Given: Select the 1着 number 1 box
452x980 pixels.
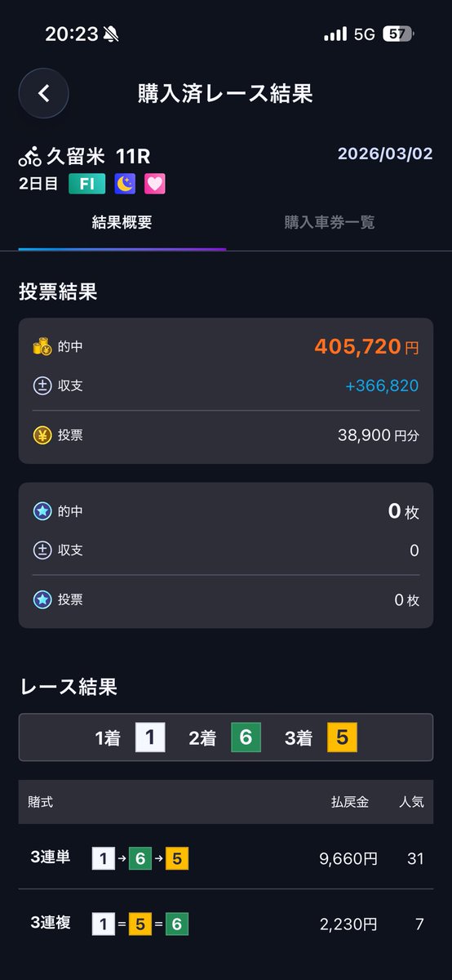Looking at the screenshot, I should click(x=150, y=737).
